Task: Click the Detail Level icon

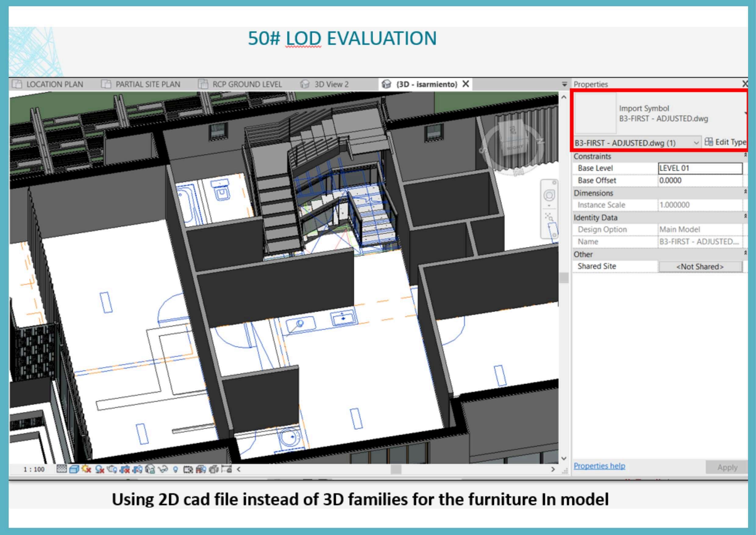Action: (62, 469)
